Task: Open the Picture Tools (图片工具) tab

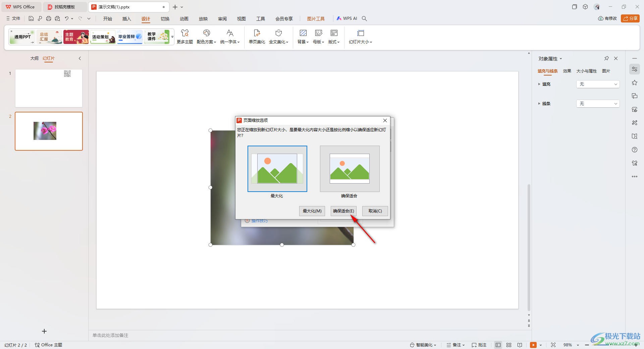Action: tap(316, 19)
